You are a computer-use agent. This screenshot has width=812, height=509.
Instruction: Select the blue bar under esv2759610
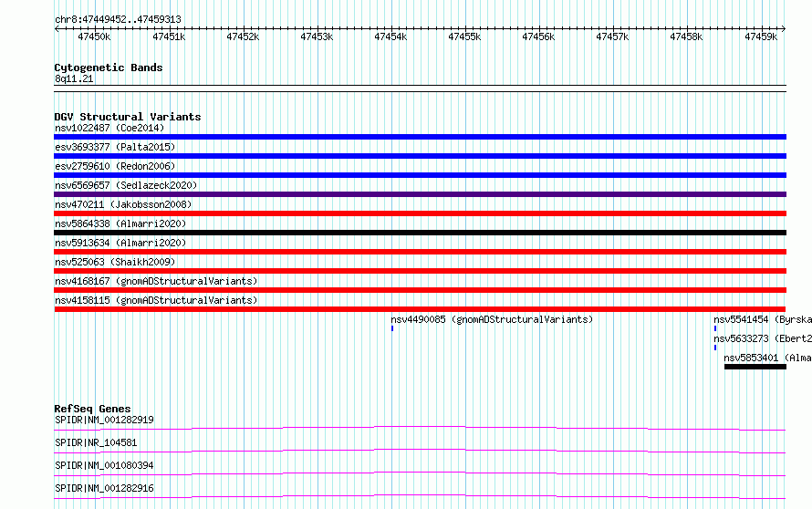(x=420, y=175)
